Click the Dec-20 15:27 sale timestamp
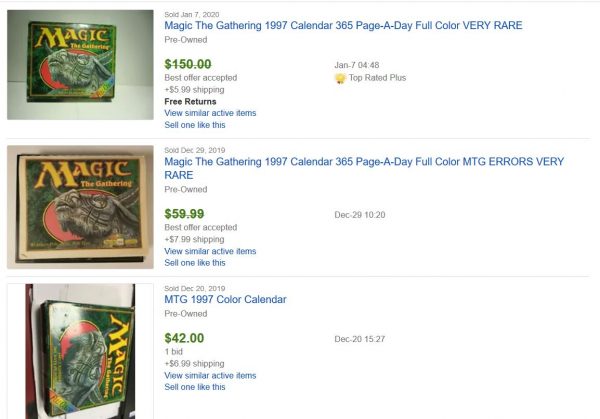This screenshot has width=600, height=419. click(359, 339)
